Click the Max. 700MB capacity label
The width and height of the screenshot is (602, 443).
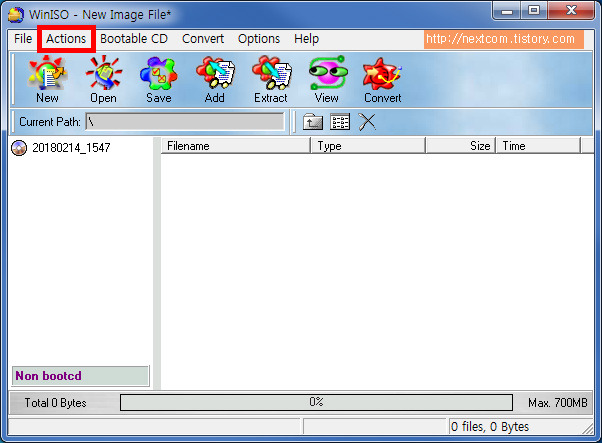pos(558,403)
